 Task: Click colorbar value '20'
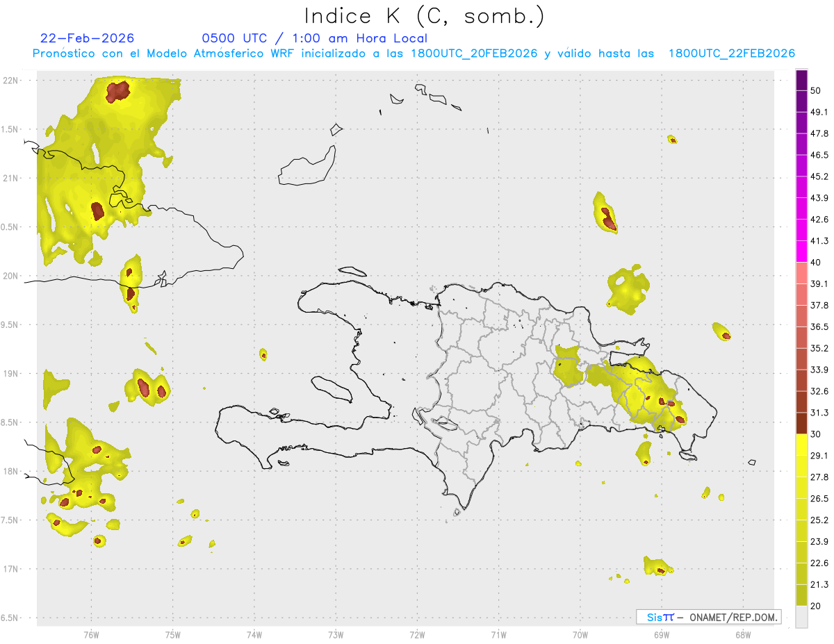point(816,606)
